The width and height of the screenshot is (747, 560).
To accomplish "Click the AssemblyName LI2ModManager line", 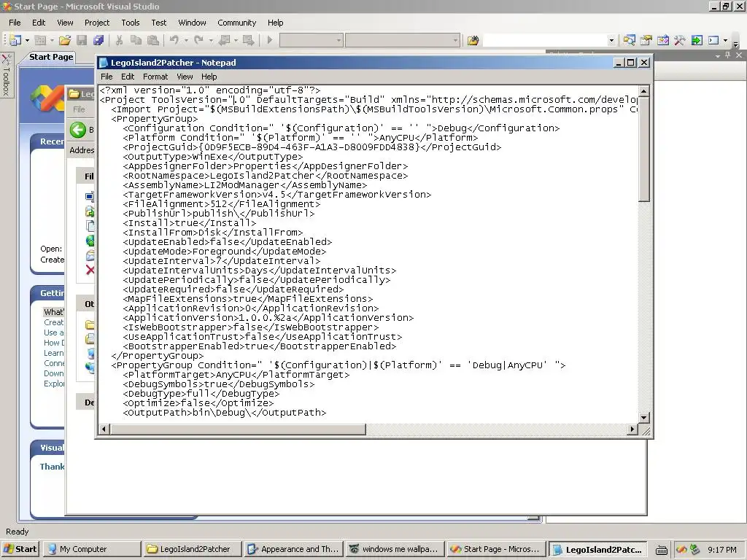I will pyautogui.click(x=245, y=185).
